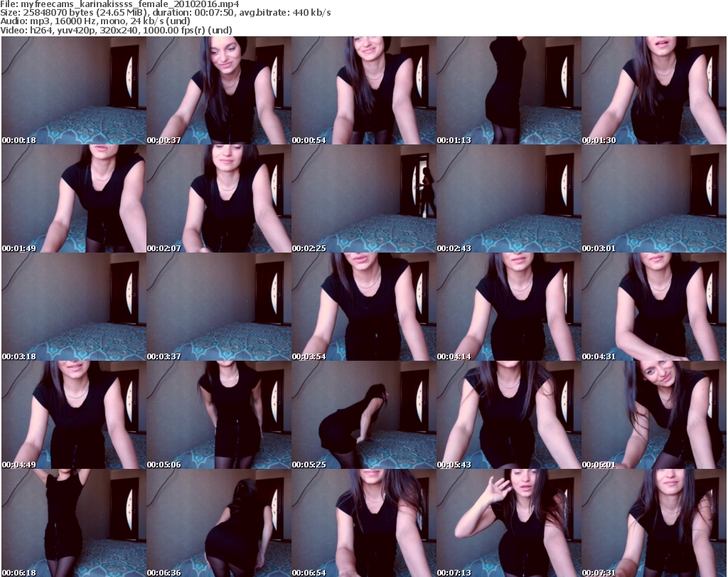Click the thumbnail timestamped 00:01:49
The width and height of the screenshot is (728, 577).
[x=74, y=198]
